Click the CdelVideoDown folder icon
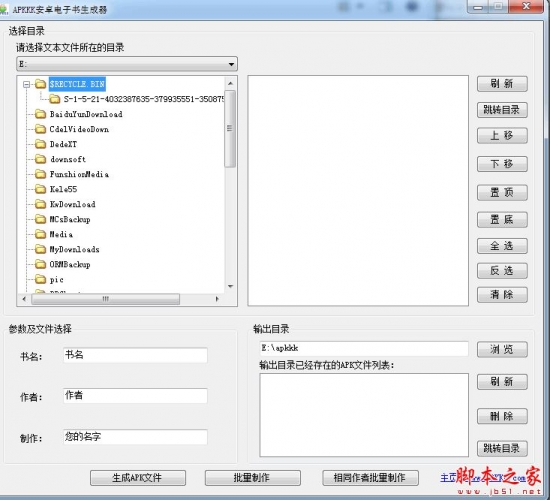This screenshot has width=550, height=500. coord(41,129)
